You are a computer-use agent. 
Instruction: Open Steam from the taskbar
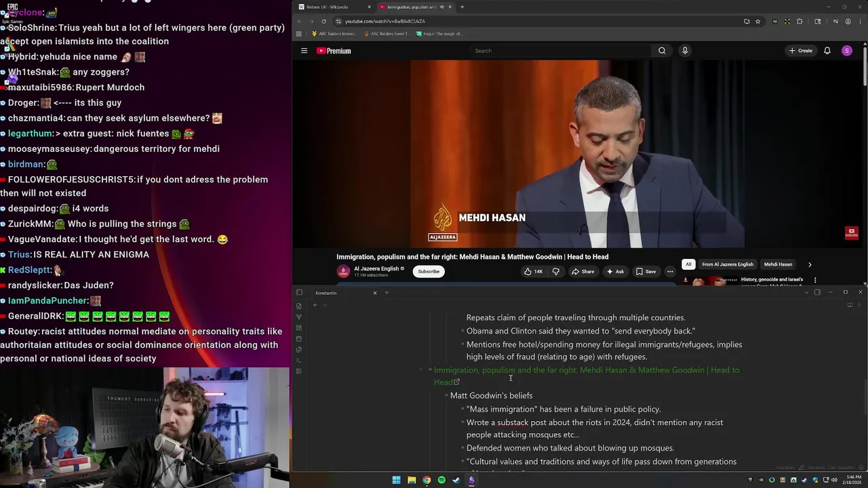456,480
